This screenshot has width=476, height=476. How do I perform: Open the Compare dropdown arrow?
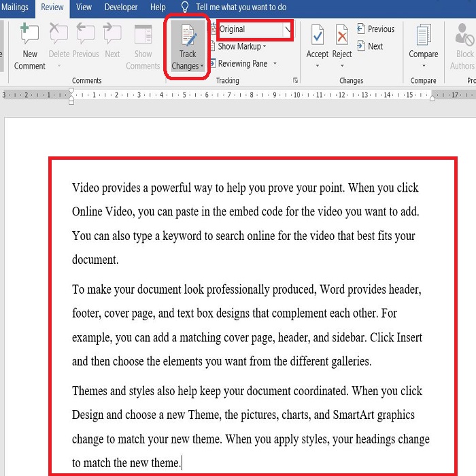tap(424, 65)
